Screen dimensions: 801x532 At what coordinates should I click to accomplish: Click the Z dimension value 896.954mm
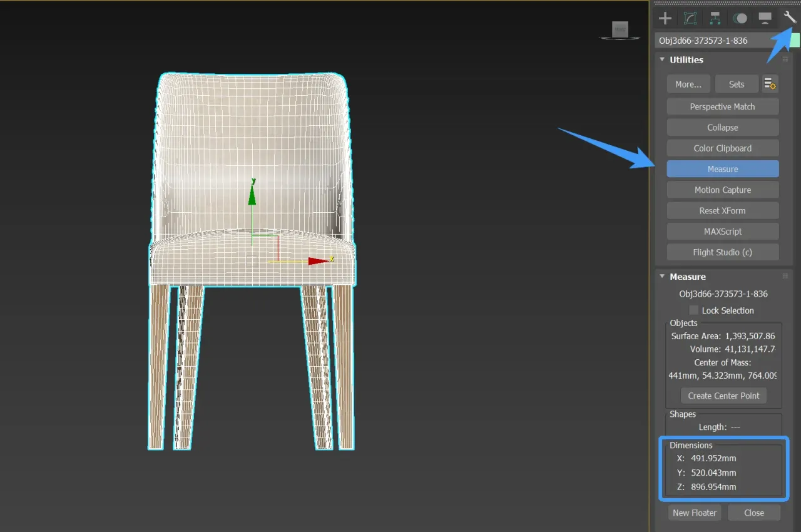(x=713, y=487)
